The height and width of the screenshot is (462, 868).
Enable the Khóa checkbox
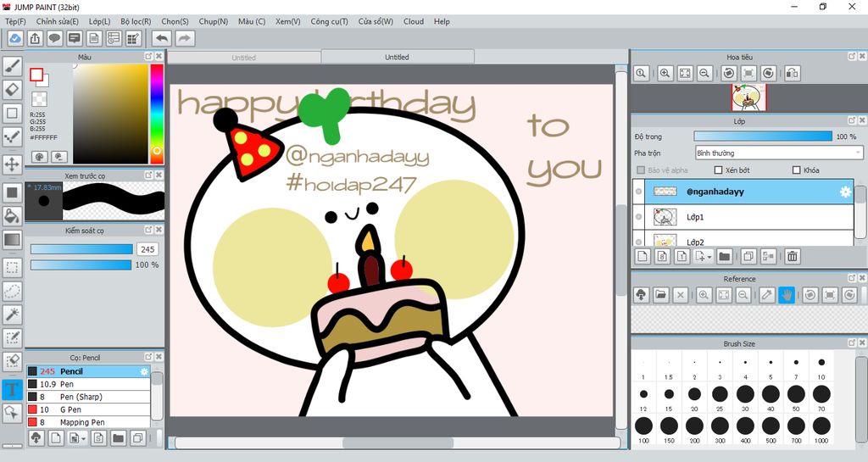(x=797, y=170)
